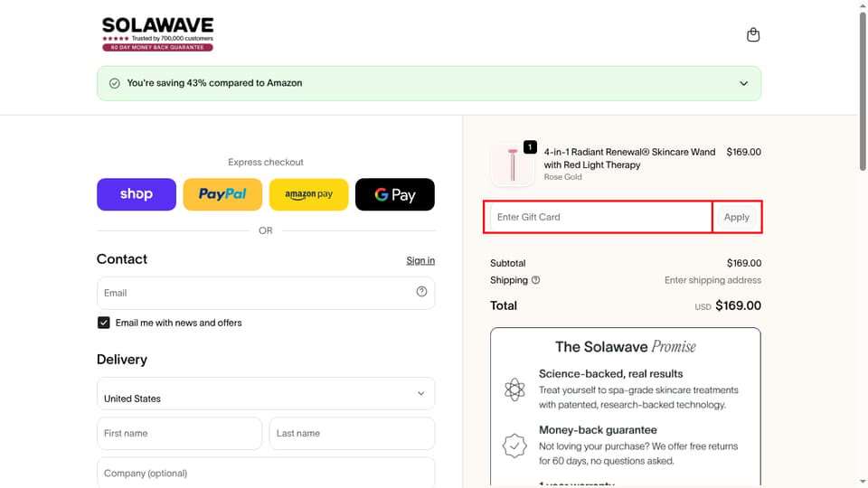Screen dimensions: 868x488
Task: Click the skincare wand product thumbnail
Action: coord(513,164)
